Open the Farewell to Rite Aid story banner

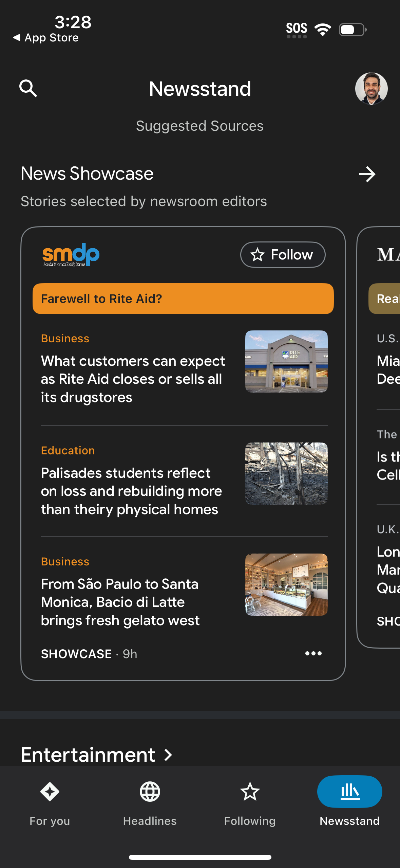pyautogui.click(x=183, y=299)
